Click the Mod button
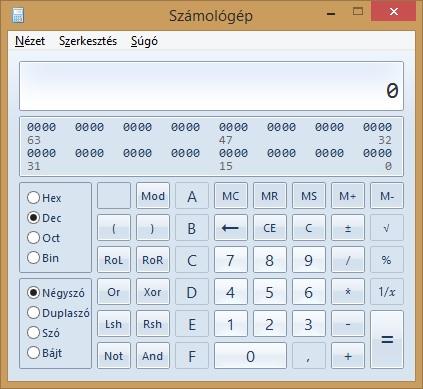Image resolution: width=423 pixels, height=389 pixels. pyautogui.click(x=153, y=196)
